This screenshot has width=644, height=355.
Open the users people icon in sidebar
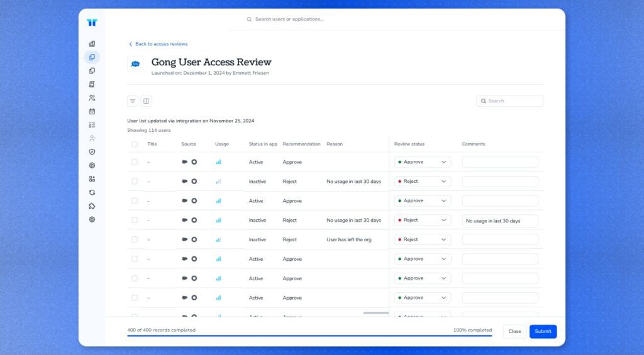point(92,97)
